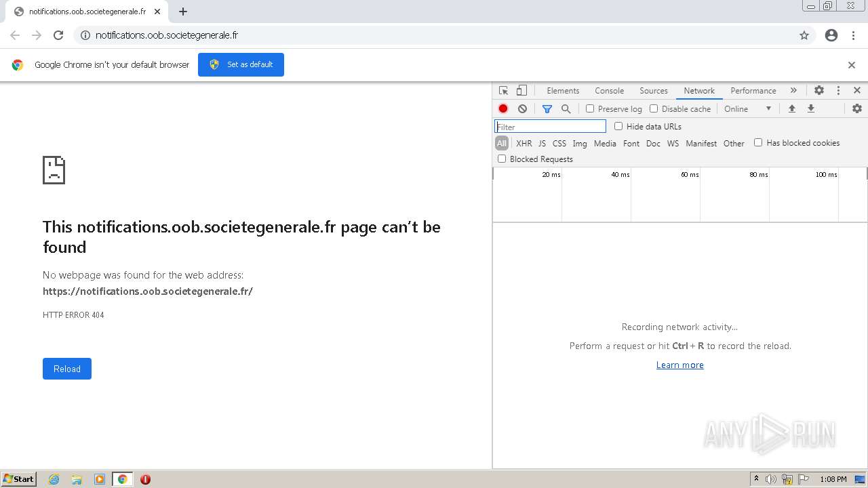
Task: Open DevTools customize three-dot menu
Action: (838, 90)
